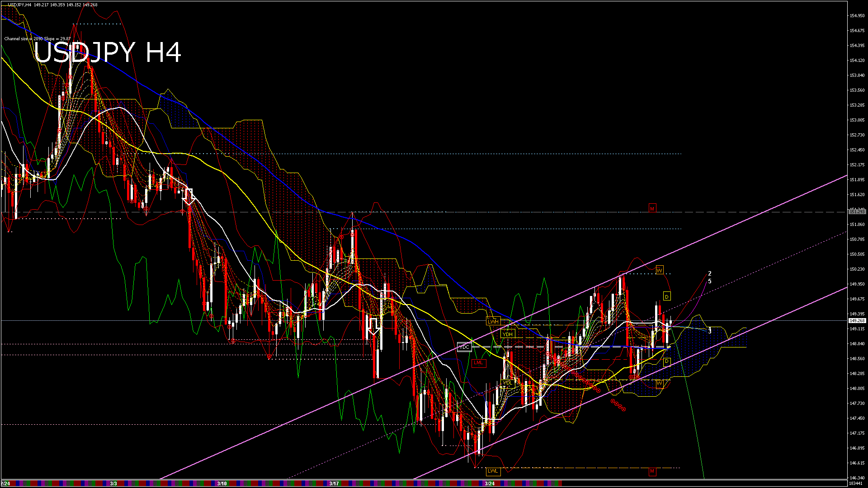Select the upper yellow D pivot marker
Screen dimensions: 868x488
667,296
